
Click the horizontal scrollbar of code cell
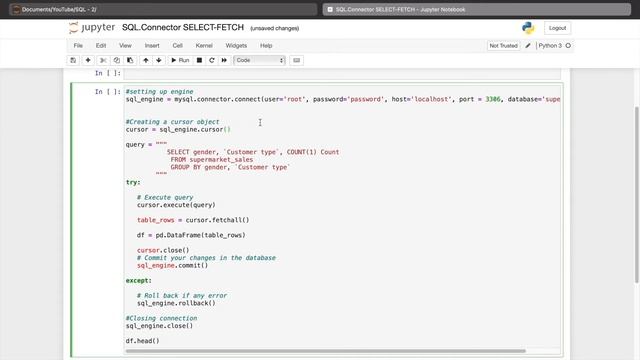point(325,351)
